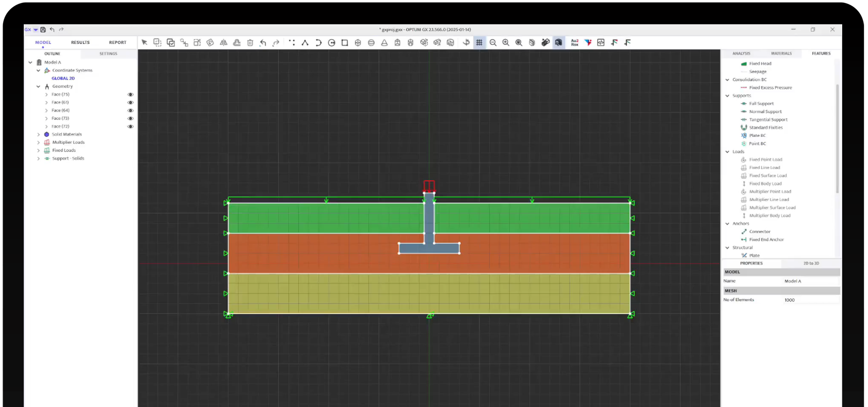Select the GLOBAL 2D coordinate system
The image size is (868, 407).
click(x=63, y=79)
